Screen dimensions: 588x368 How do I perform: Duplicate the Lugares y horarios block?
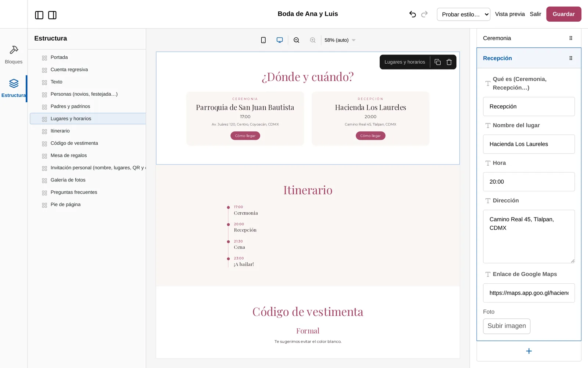pos(438,62)
